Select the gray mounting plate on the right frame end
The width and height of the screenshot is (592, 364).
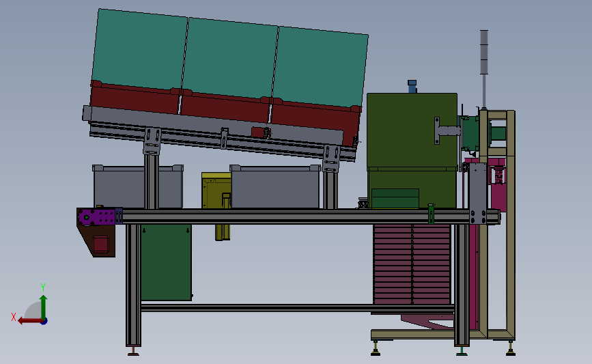(x=477, y=193)
